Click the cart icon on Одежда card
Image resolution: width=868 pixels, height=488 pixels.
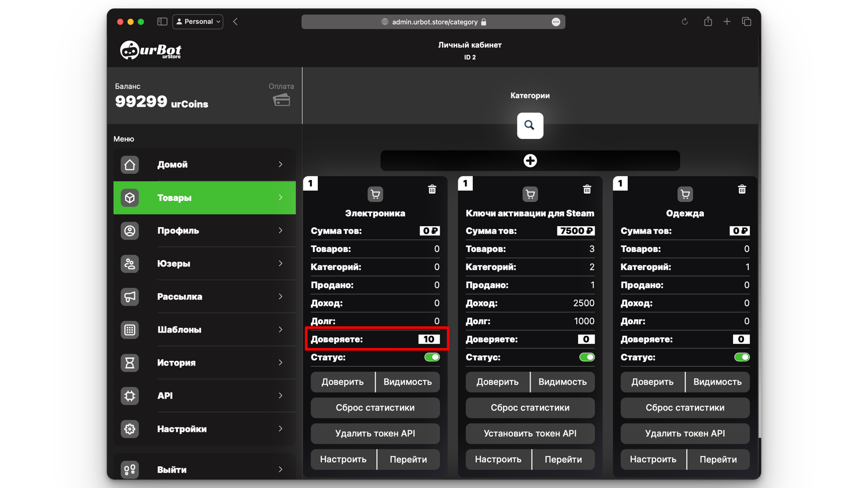[685, 194]
